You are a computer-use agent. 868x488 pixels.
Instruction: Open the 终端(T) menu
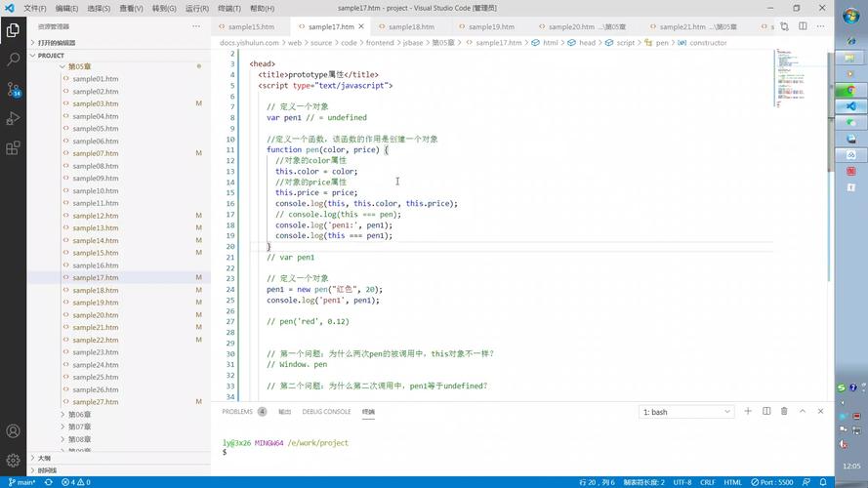coord(229,9)
